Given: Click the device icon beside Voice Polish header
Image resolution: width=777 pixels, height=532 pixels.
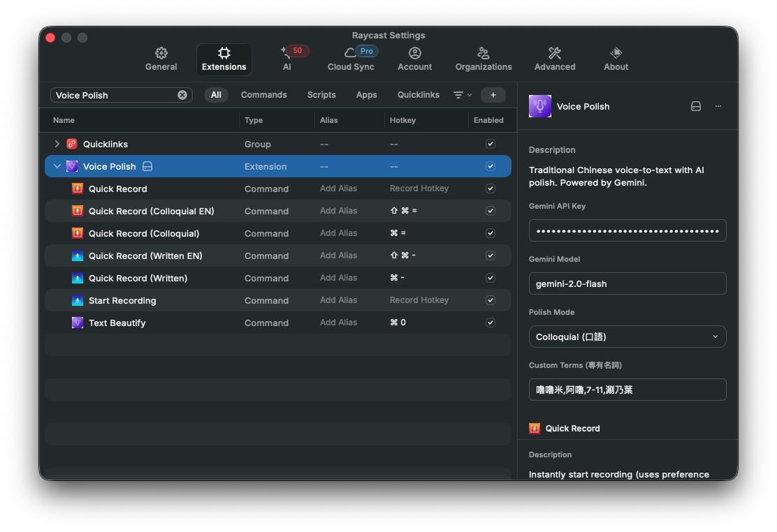Looking at the screenshot, I should 695,106.
